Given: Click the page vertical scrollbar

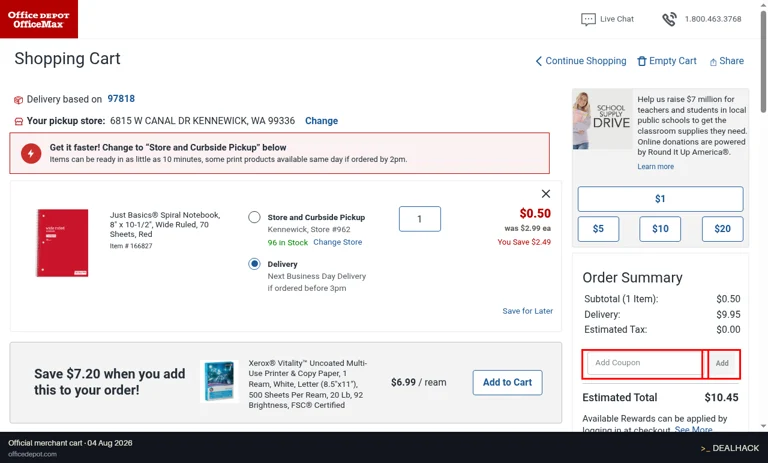Looking at the screenshot, I should pyautogui.click(x=763, y=62).
